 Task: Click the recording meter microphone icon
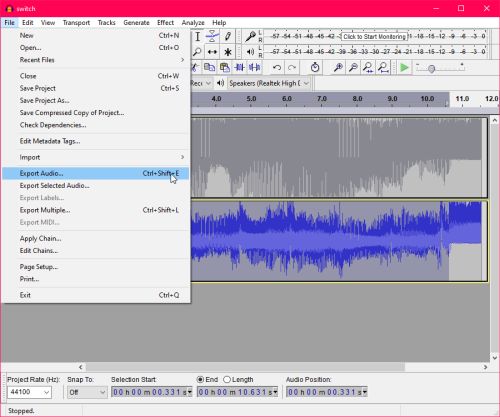250,36
